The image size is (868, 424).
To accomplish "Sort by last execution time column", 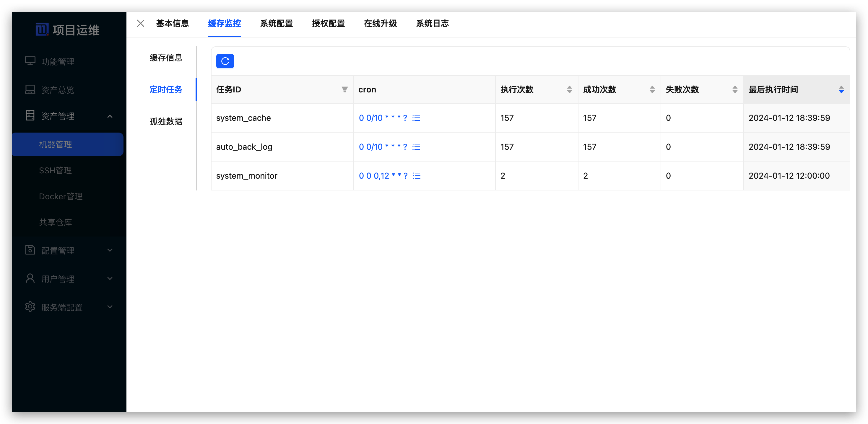I will click(841, 89).
